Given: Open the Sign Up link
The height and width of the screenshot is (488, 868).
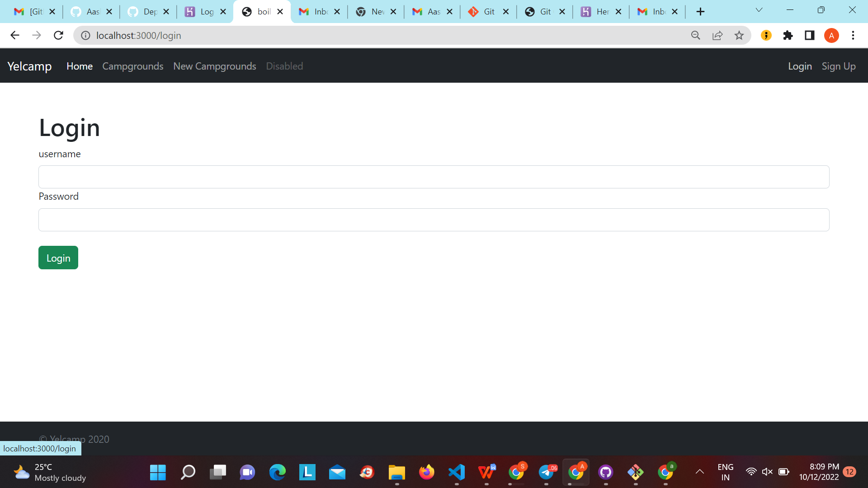Looking at the screenshot, I should 838,66.
